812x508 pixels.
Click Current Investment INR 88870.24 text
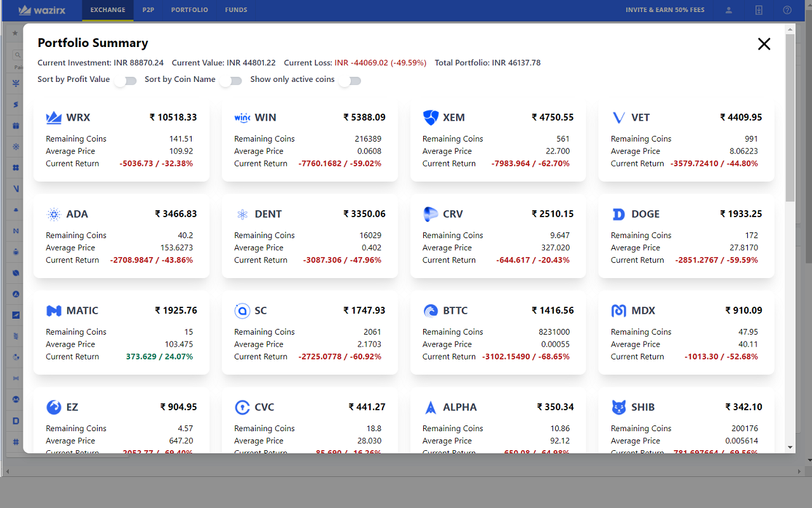click(101, 63)
